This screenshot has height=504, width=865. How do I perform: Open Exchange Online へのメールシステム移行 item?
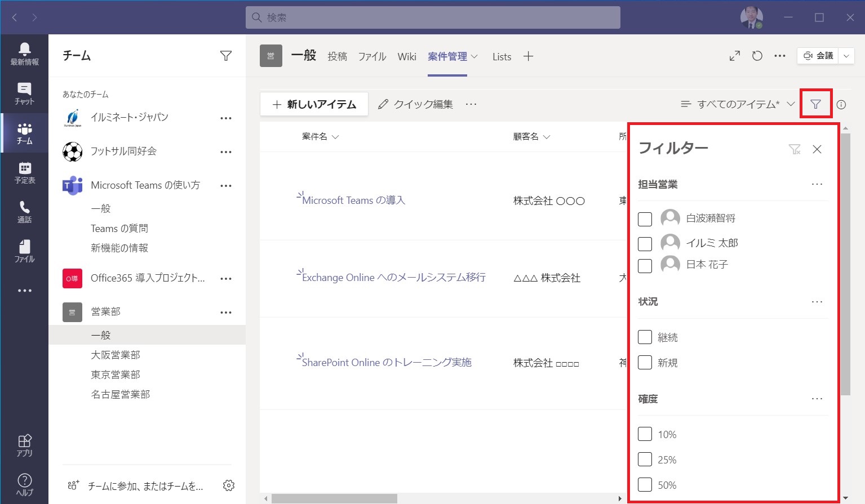coord(393,278)
